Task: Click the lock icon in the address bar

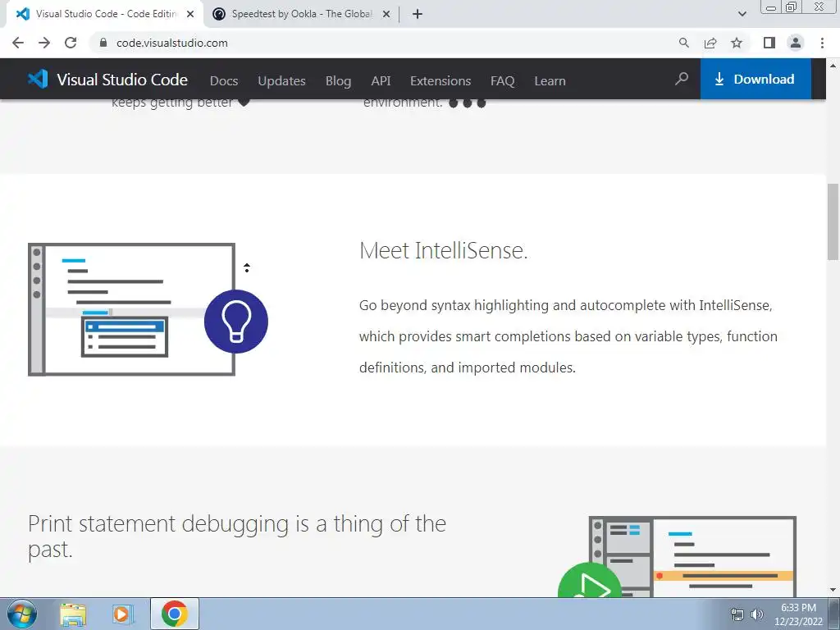Action: tap(103, 43)
